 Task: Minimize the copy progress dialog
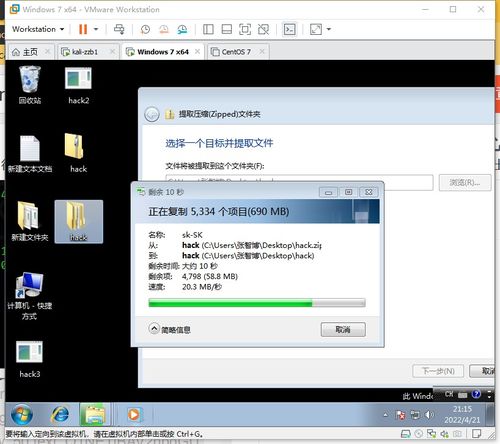point(328,192)
